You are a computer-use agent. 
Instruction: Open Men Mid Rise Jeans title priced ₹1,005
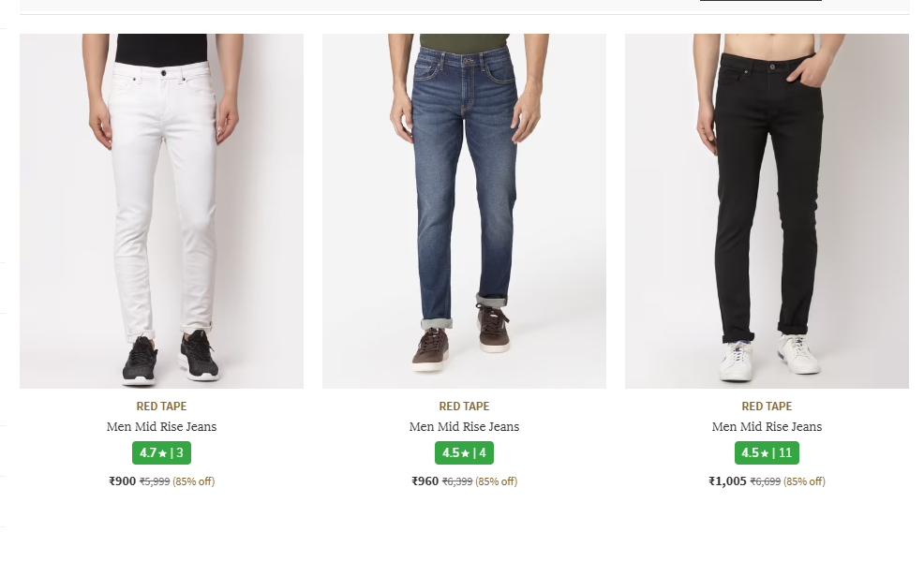pos(767,427)
